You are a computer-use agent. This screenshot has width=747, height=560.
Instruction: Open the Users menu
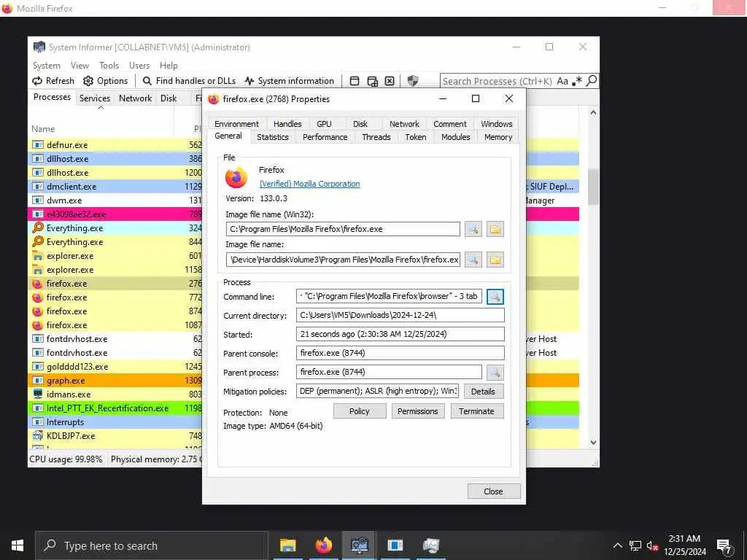pyautogui.click(x=139, y=66)
